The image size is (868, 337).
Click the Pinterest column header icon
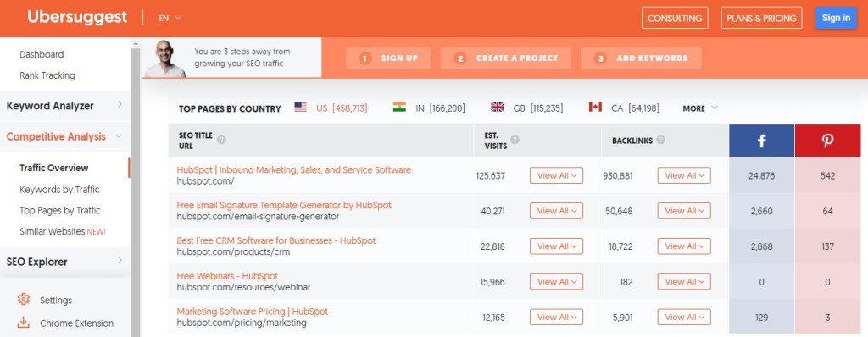[x=827, y=141]
